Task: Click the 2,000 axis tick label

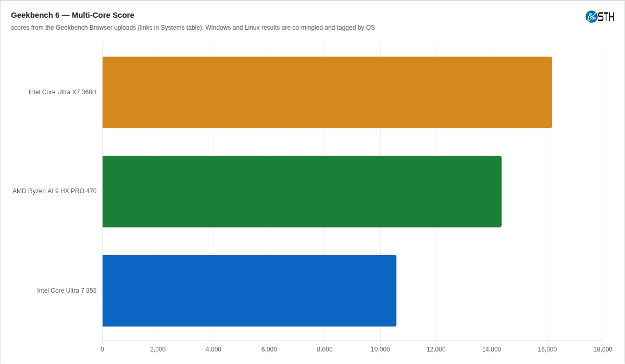Action: coord(158,349)
